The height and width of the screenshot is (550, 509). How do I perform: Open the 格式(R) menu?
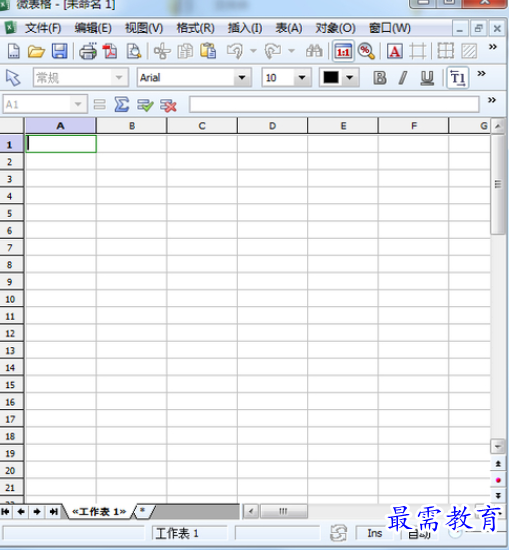tap(195, 28)
